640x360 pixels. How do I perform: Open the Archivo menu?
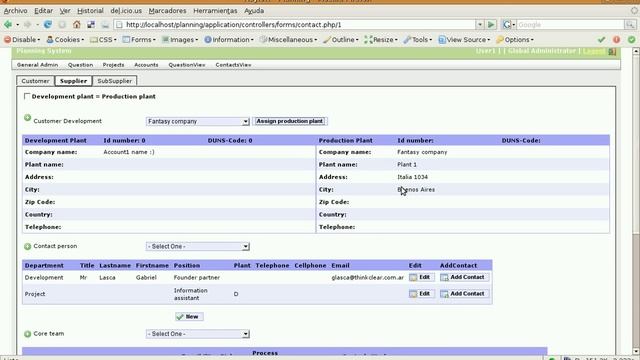(x=16, y=11)
